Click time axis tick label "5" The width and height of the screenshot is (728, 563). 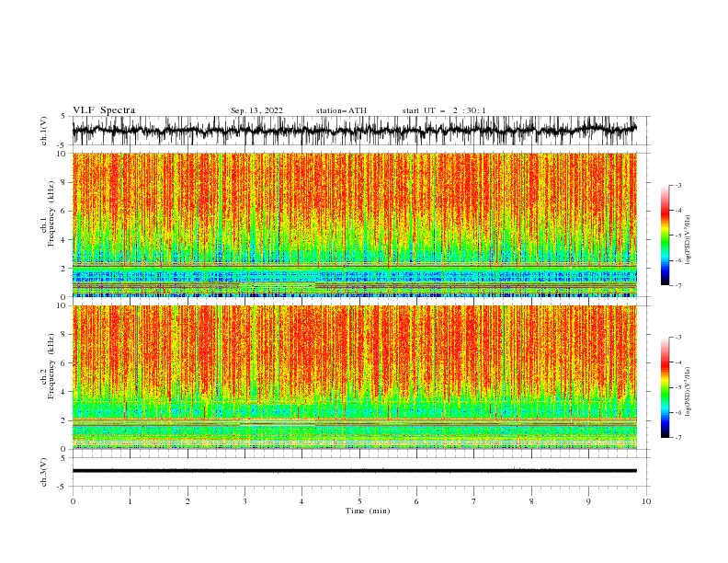359,501
